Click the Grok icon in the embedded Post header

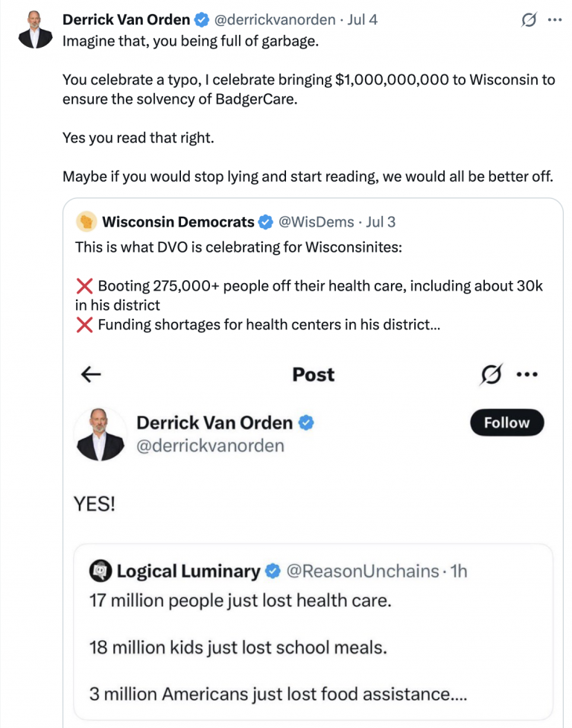coord(491,374)
